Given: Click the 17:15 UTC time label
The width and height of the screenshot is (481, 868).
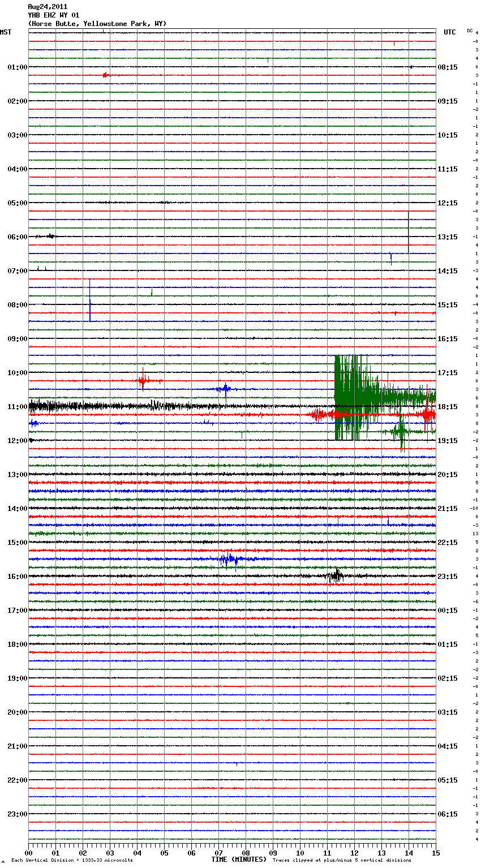Looking at the screenshot, I should tap(448, 373).
